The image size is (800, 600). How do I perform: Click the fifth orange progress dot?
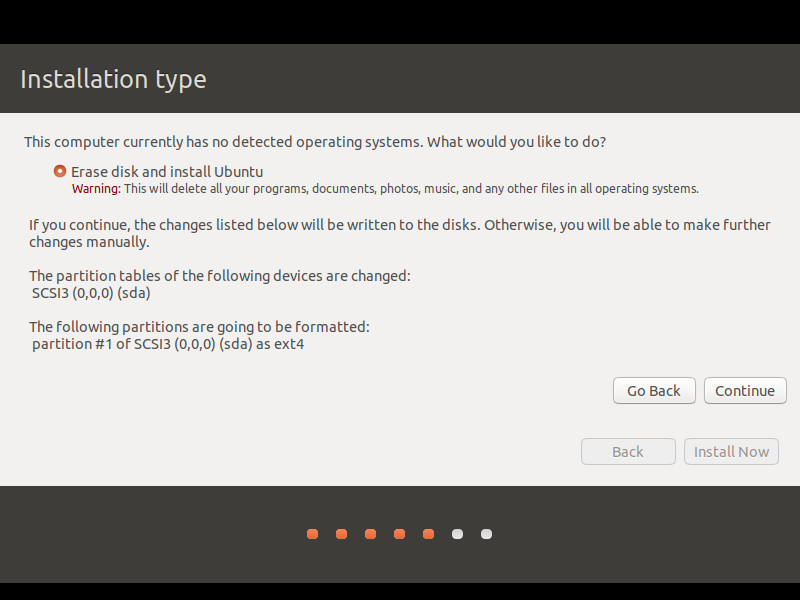click(429, 534)
